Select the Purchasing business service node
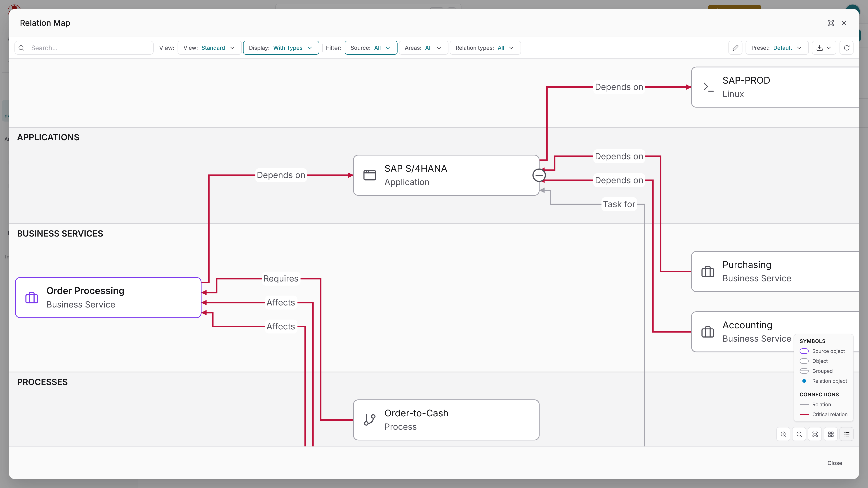 coord(775,271)
